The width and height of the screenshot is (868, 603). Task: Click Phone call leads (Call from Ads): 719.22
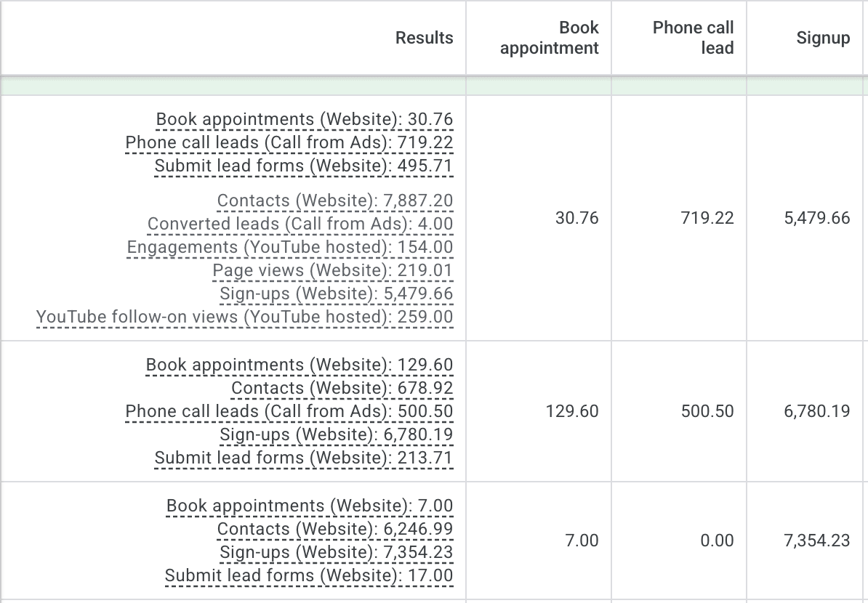pos(289,142)
